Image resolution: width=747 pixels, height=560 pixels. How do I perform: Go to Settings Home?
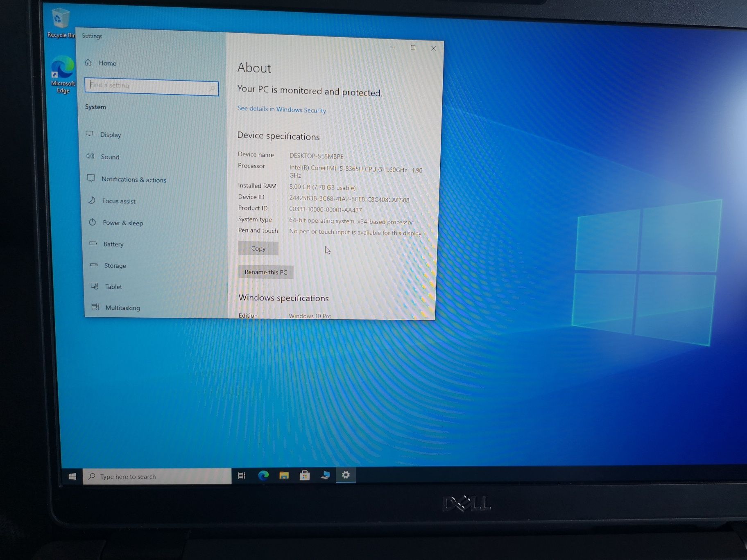coord(101,63)
